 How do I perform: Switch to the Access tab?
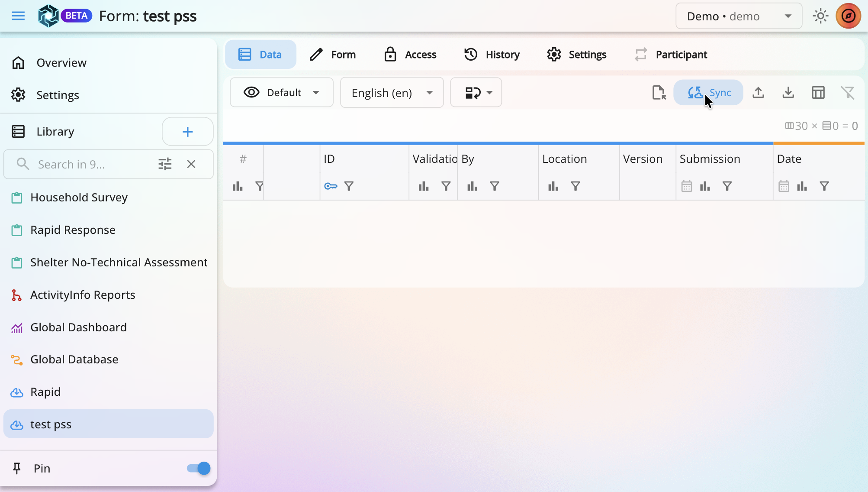coord(410,55)
